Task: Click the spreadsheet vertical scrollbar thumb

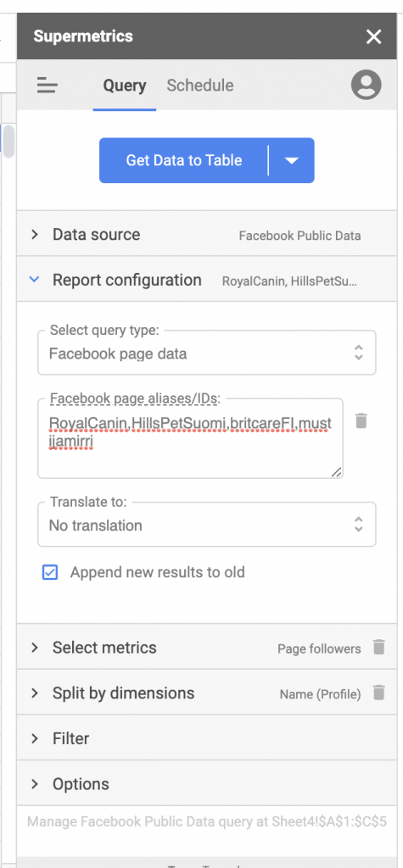Action: [x=8, y=141]
